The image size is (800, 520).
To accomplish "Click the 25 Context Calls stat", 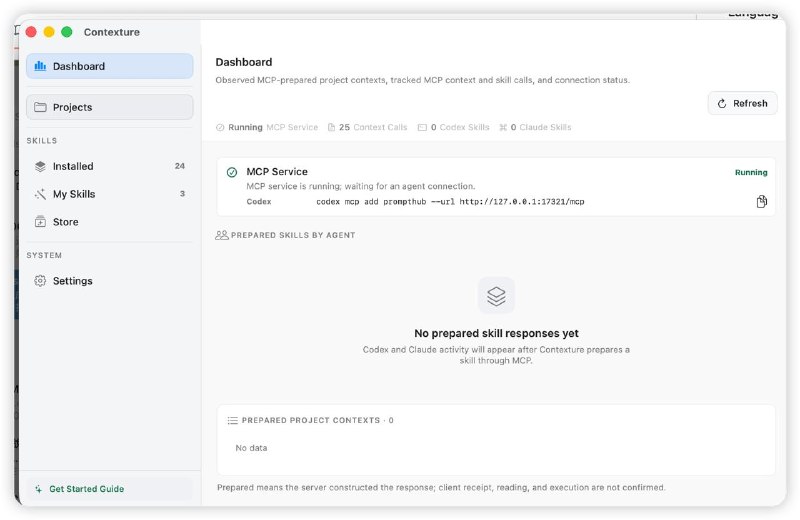I will point(367,127).
